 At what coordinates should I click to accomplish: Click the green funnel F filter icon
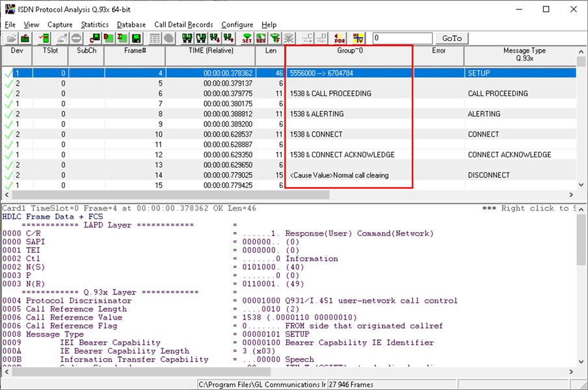click(x=275, y=38)
